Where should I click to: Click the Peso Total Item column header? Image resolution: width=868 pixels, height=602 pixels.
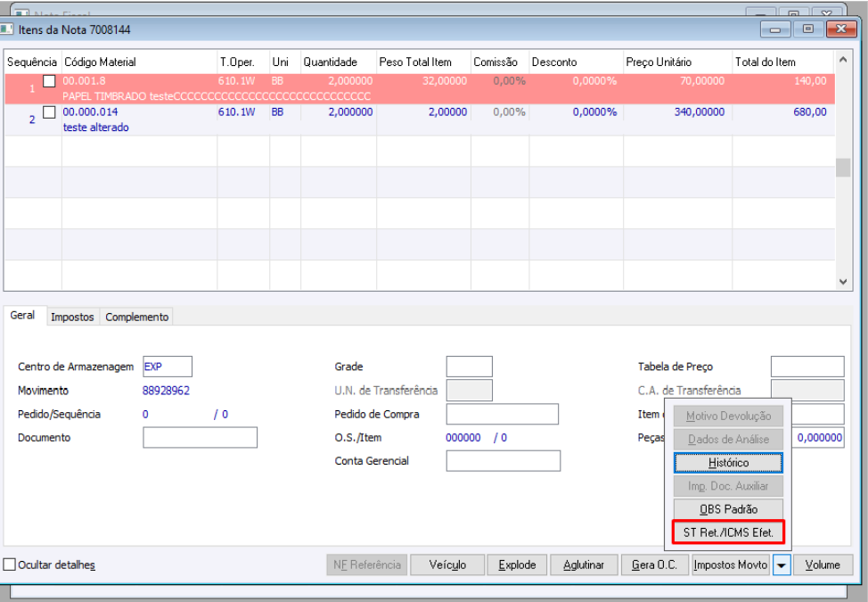pyautogui.click(x=423, y=62)
